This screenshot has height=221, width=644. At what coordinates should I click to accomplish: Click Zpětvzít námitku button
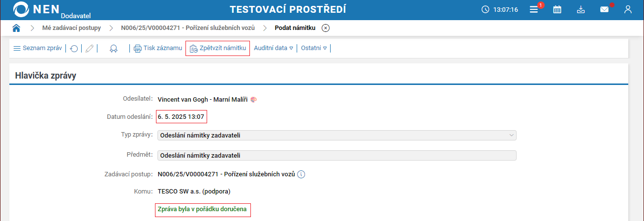pyautogui.click(x=217, y=49)
